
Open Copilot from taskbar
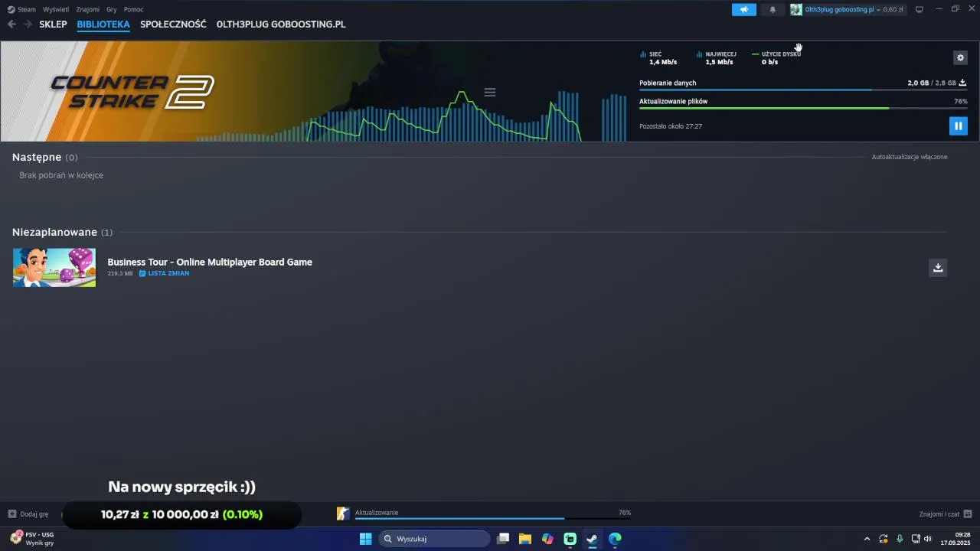coord(547,539)
